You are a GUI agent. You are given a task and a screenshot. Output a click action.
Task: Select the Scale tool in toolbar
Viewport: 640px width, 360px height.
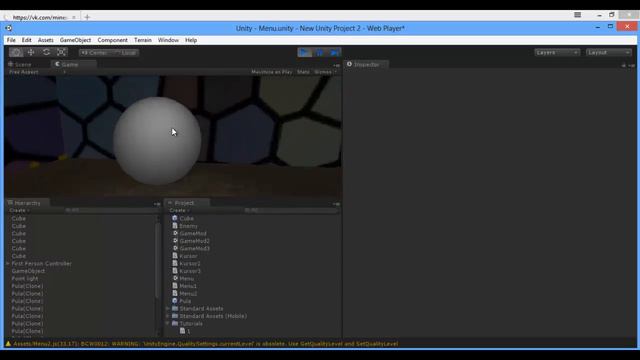(61, 52)
